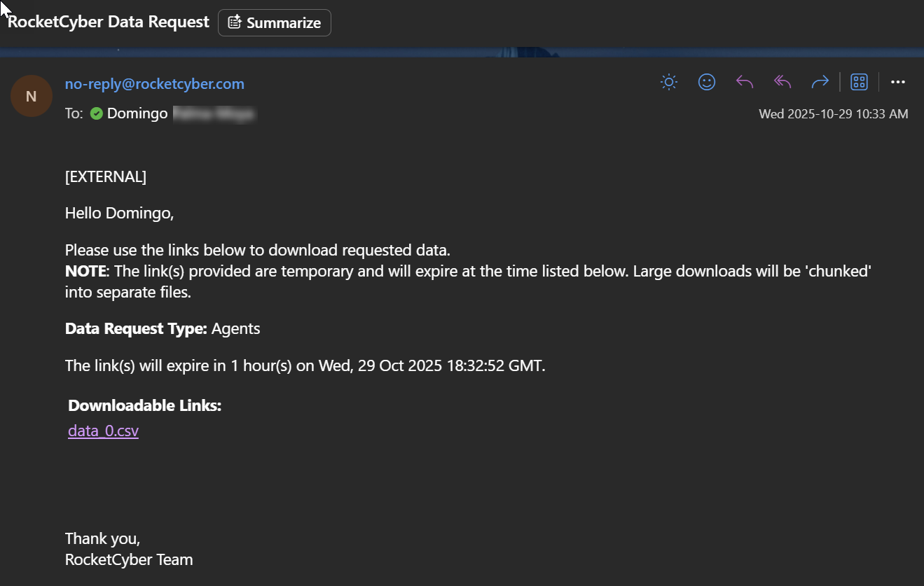Download the data_0.csv link

tap(103, 431)
